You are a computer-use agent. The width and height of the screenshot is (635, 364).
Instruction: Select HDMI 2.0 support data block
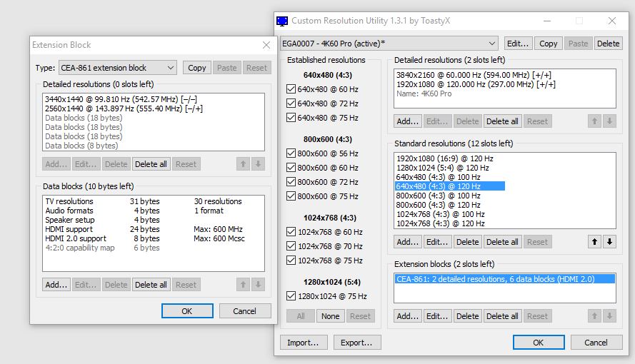[x=76, y=238]
